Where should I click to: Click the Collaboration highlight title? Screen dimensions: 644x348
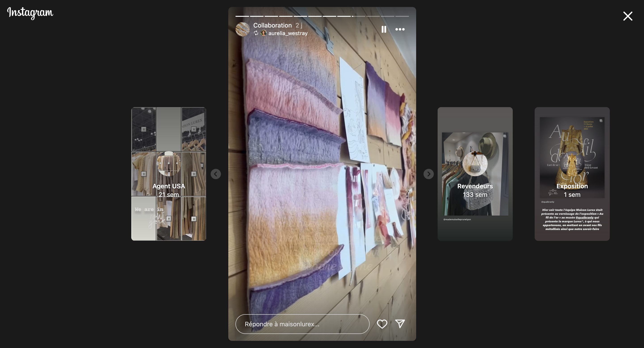tap(272, 25)
